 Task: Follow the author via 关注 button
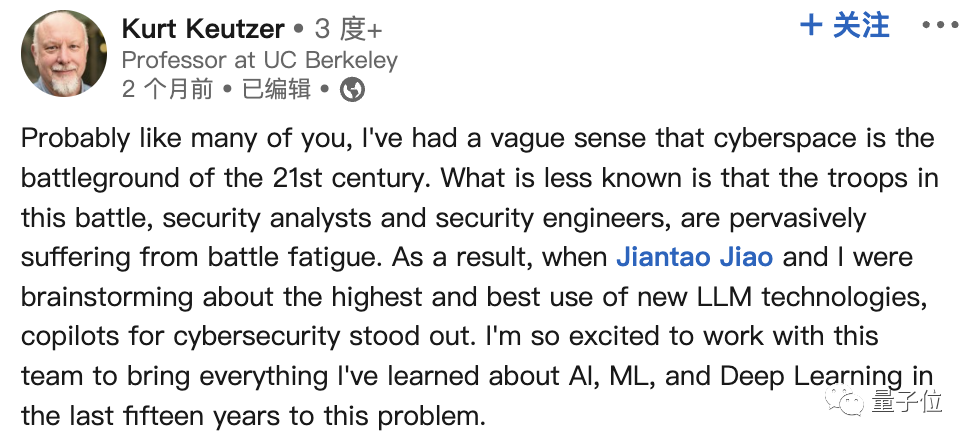(845, 25)
